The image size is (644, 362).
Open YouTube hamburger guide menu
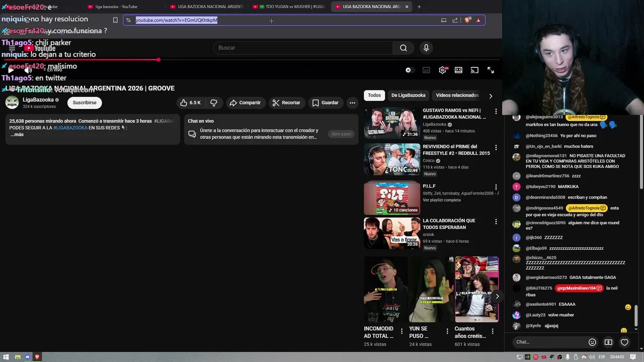(x=12, y=48)
